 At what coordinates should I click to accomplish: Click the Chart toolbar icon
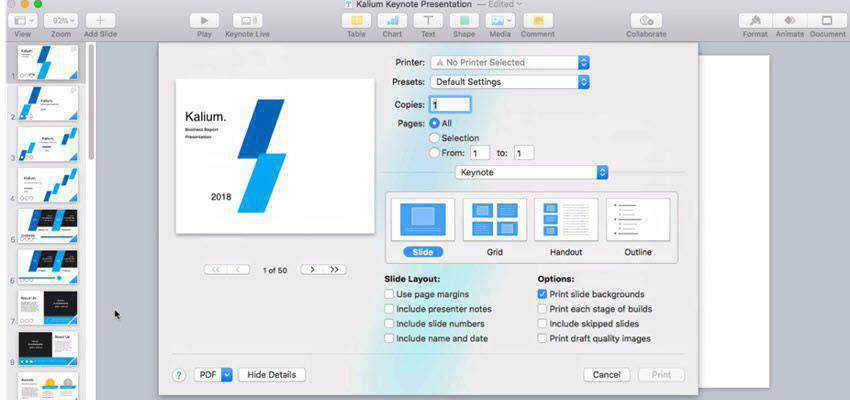point(392,21)
